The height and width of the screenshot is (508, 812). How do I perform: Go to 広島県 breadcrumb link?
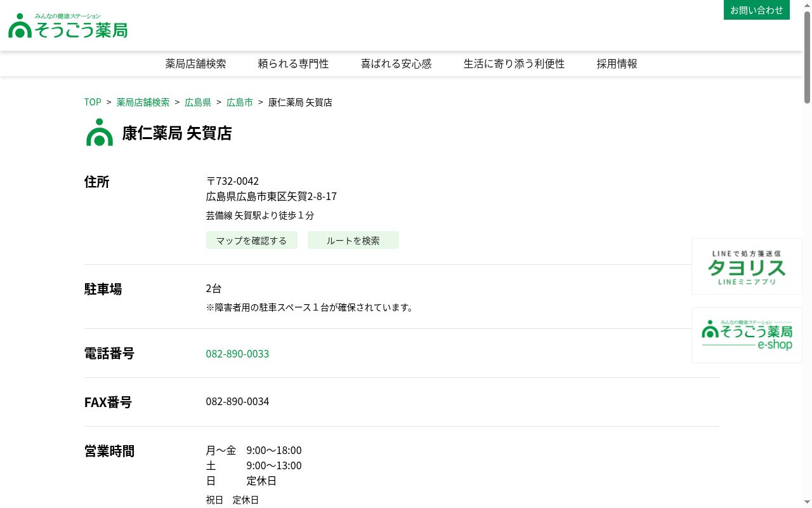coord(198,102)
